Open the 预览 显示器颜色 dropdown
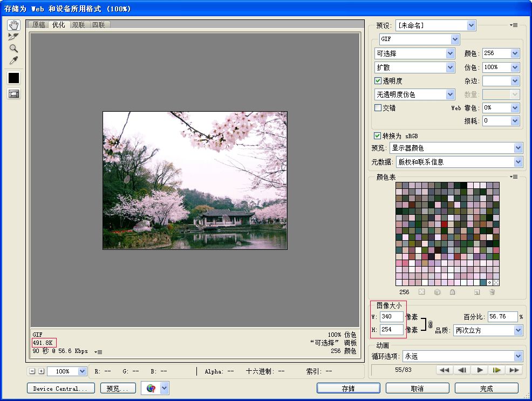 pyautogui.click(x=518, y=148)
